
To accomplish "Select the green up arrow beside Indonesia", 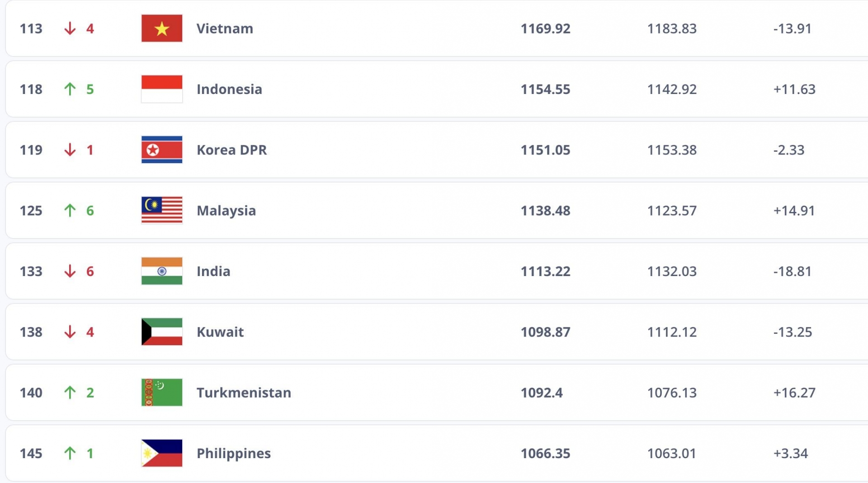I will pyautogui.click(x=70, y=89).
